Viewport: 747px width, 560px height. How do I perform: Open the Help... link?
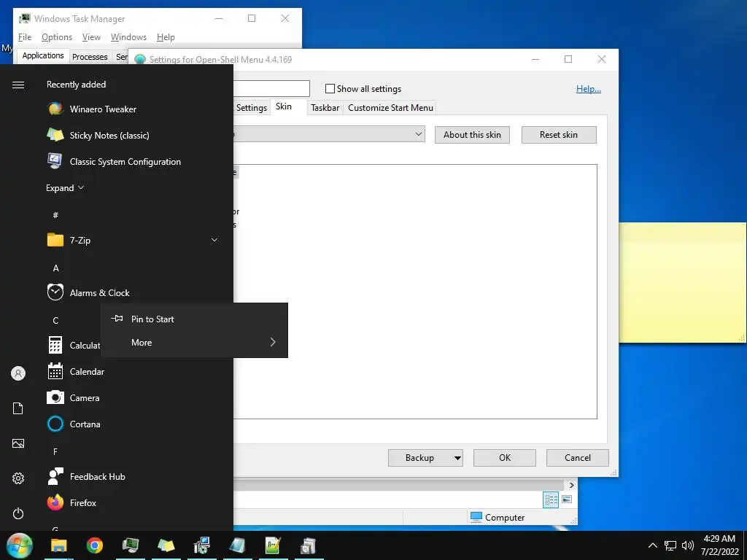coord(589,88)
